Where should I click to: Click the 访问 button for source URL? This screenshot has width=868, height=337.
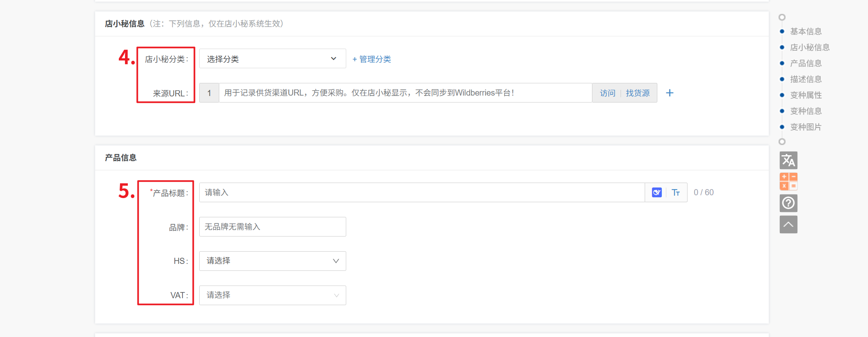607,93
